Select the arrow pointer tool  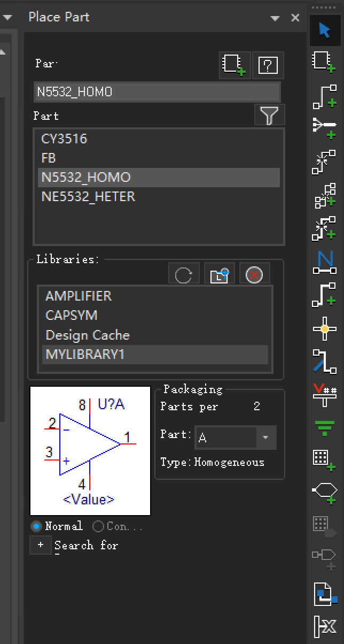(324, 30)
